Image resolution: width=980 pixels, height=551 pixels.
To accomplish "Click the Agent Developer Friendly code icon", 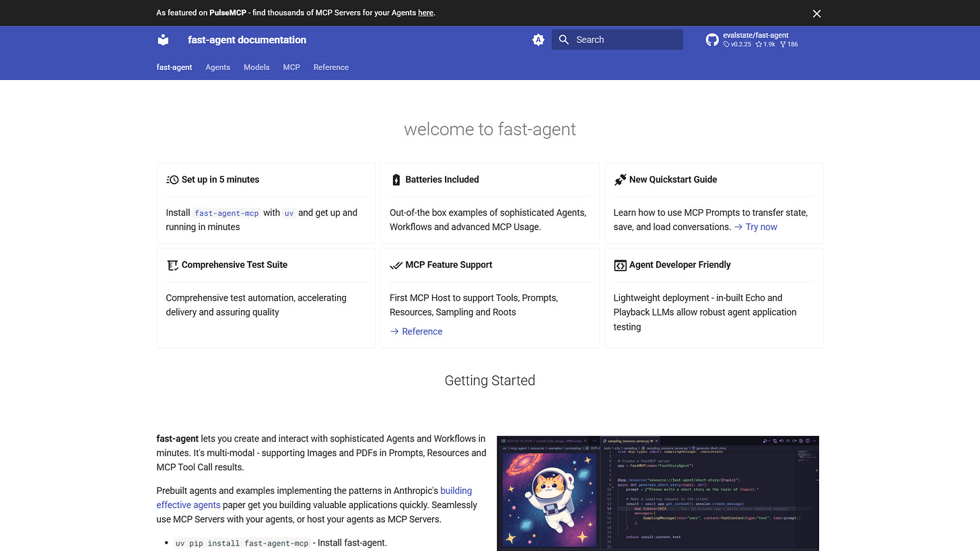I will point(620,265).
